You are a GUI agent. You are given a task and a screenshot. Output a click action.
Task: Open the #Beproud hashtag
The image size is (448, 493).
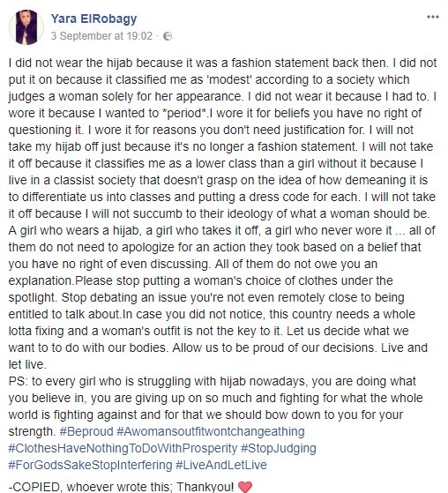tap(86, 431)
